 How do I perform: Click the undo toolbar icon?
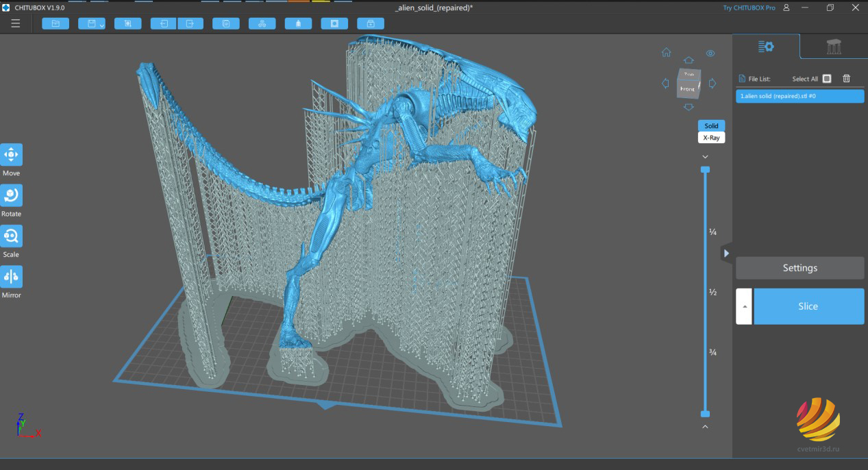click(164, 23)
